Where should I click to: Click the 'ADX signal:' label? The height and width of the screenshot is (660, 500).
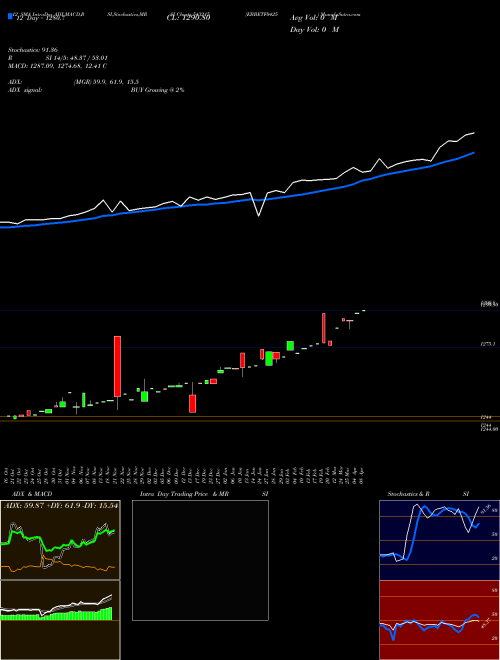pyautogui.click(x=25, y=90)
